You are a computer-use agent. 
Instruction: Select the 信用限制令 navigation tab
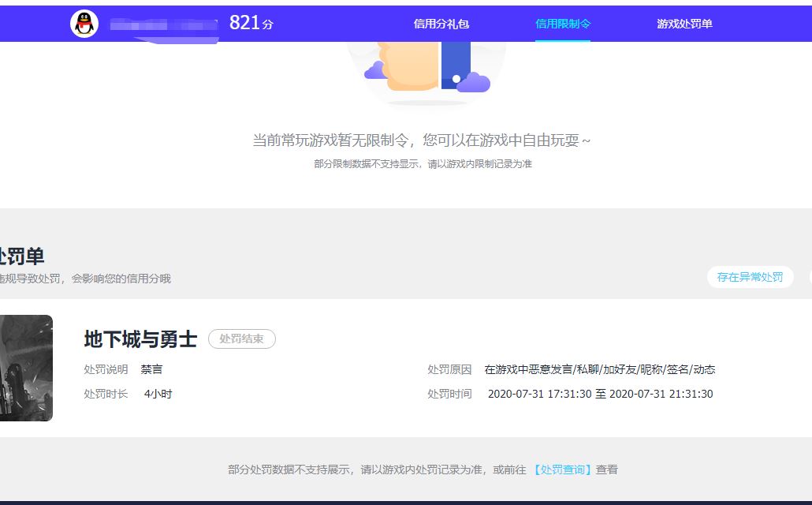point(562,24)
